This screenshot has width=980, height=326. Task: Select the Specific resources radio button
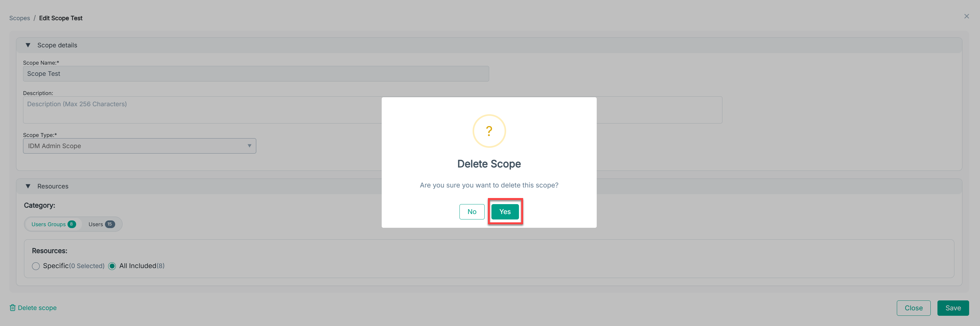coord(36,266)
